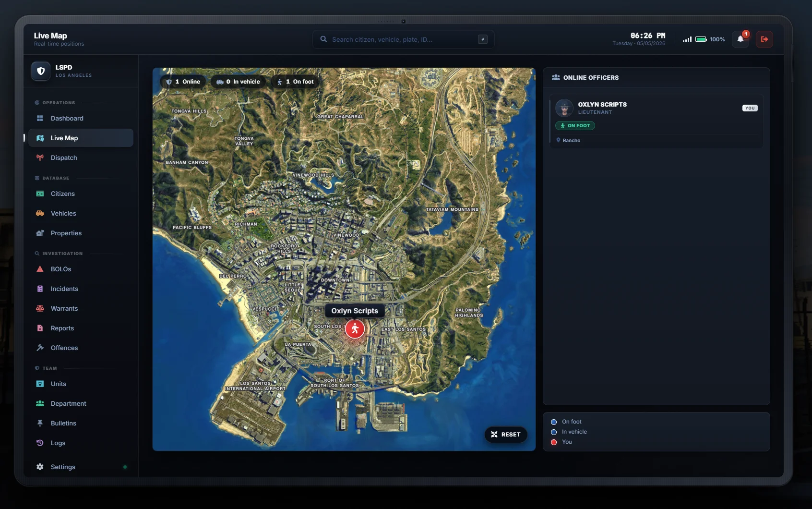812x509 pixels.
Task: Click the Reports document icon
Action: (40, 328)
